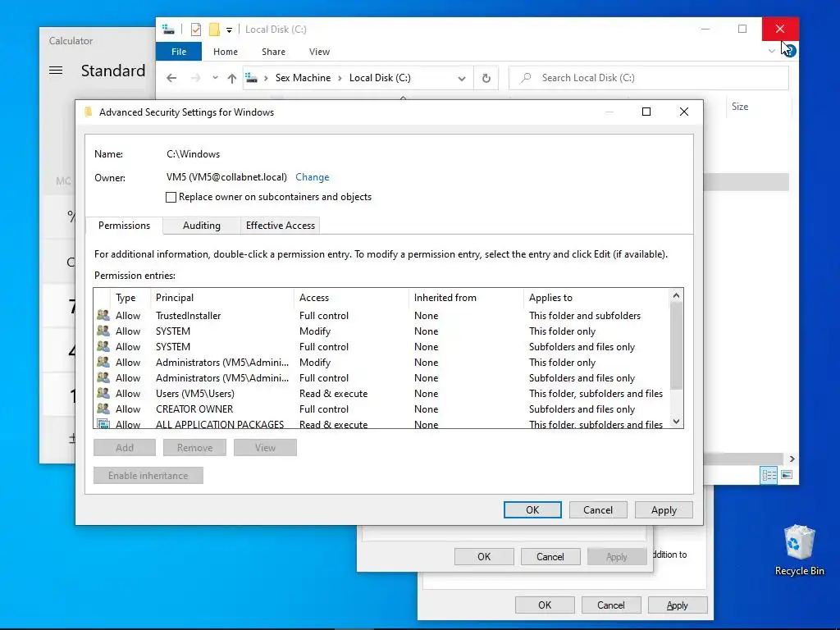
Task: Switch Explorer to large icons view
Action: (787, 475)
